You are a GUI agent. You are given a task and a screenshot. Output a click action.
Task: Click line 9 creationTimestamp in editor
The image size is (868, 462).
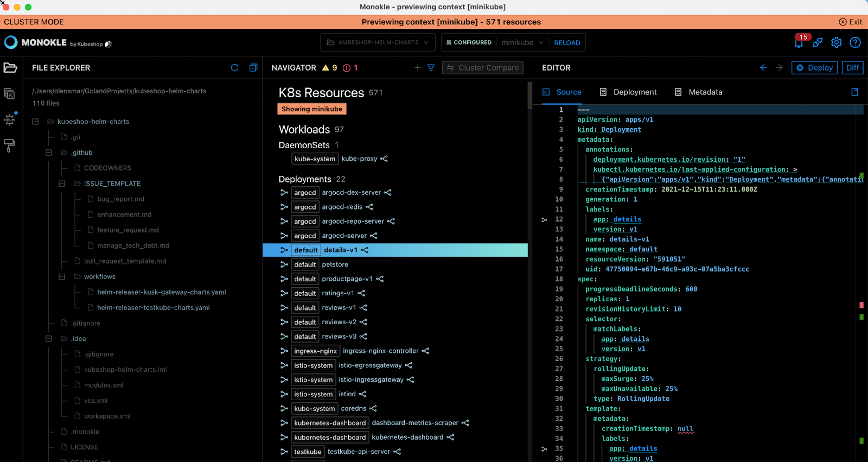(671, 189)
